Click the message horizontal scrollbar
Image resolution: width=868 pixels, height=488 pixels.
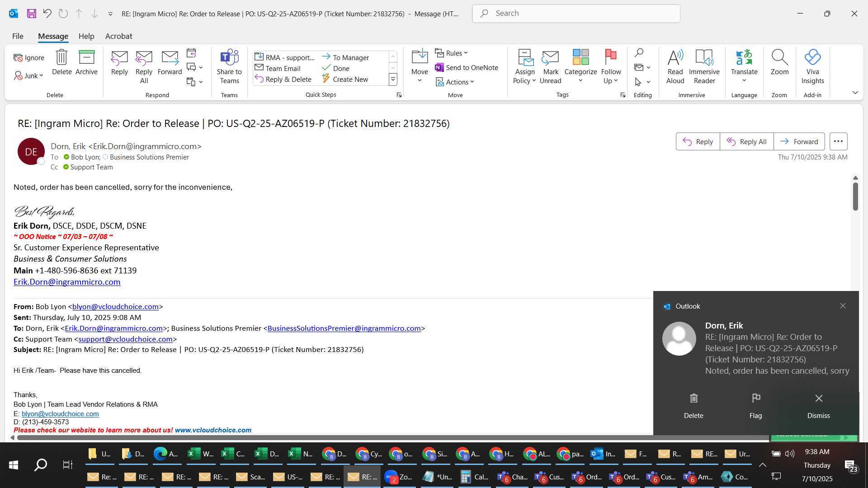click(x=392, y=437)
